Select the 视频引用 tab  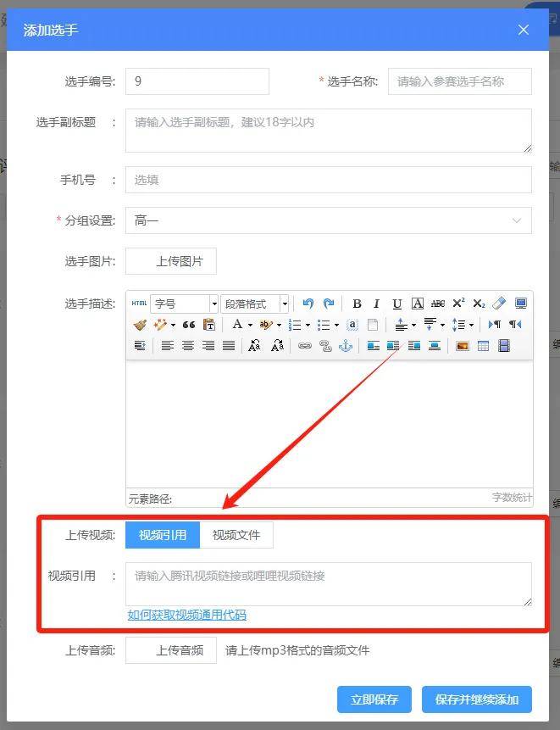(x=163, y=535)
